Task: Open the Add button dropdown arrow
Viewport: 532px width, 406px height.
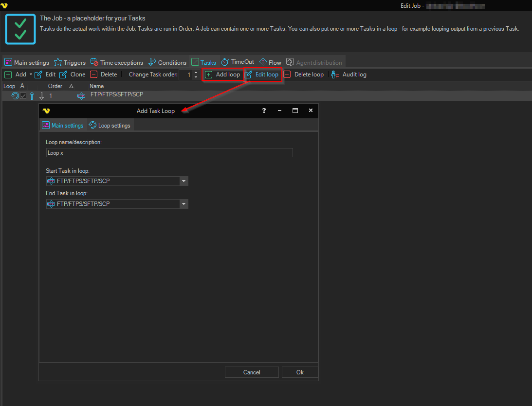Action: [31, 74]
